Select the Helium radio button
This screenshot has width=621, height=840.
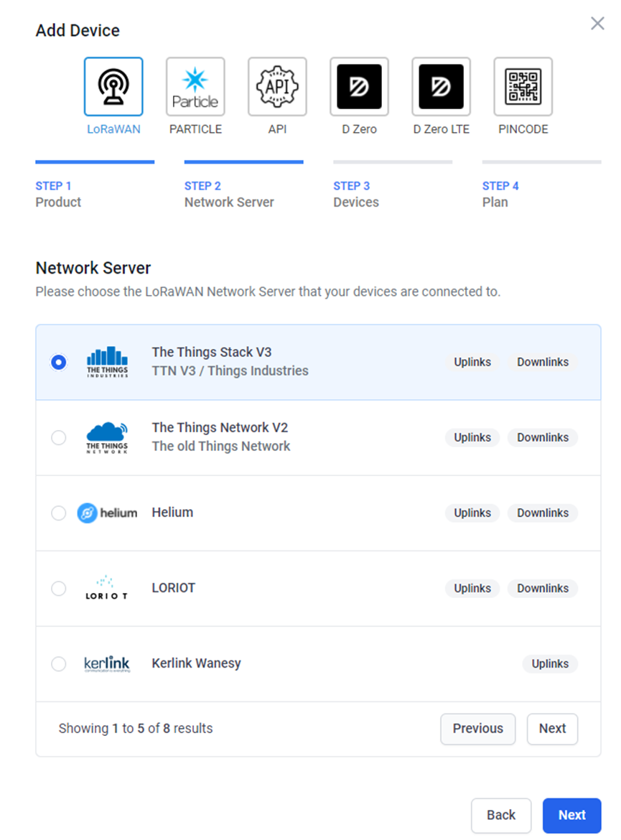58,513
